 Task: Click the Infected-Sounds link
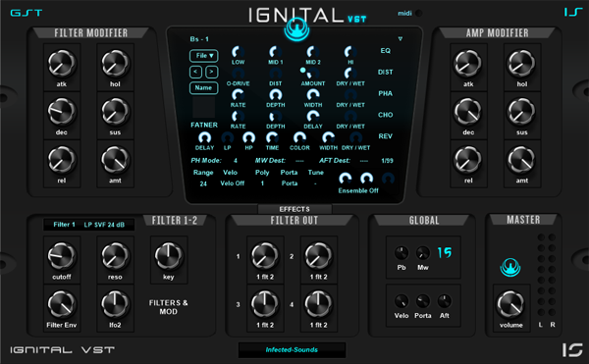(x=292, y=349)
